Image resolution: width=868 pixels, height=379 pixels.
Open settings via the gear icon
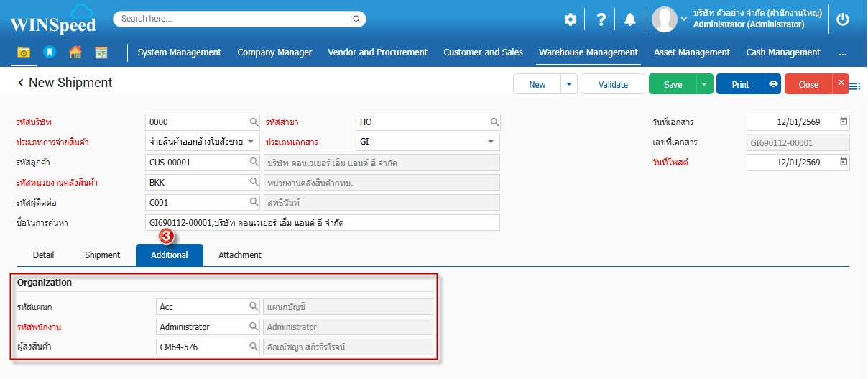click(570, 20)
